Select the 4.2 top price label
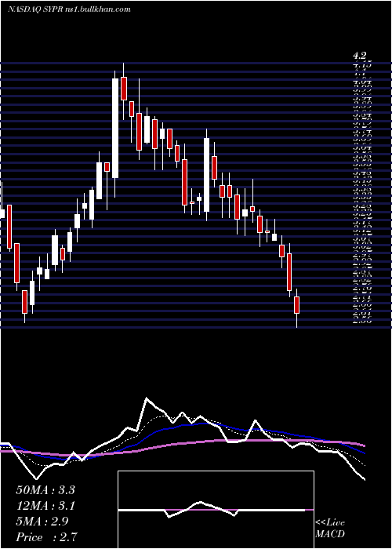The width and height of the screenshot is (392, 549). [x=359, y=56]
